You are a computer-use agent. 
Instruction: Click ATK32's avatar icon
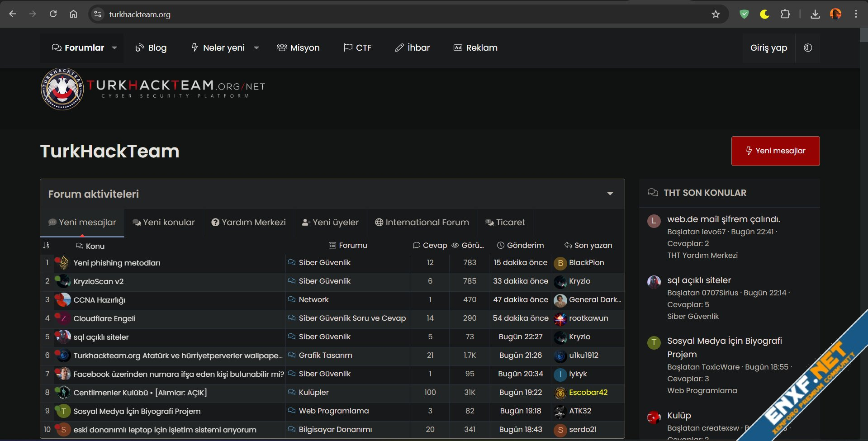point(560,412)
